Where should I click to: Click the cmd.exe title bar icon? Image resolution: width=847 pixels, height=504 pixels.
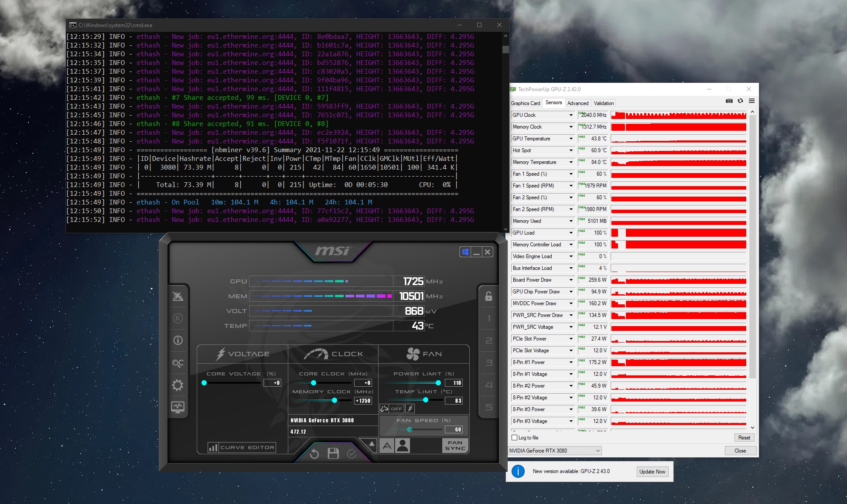tap(73, 25)
